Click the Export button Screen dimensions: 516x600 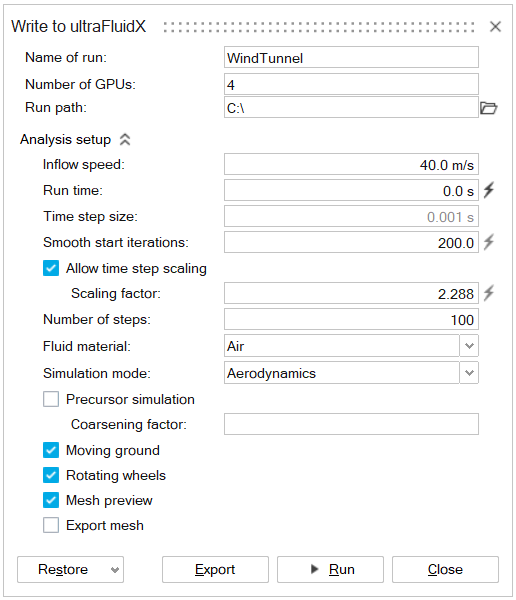215,569
